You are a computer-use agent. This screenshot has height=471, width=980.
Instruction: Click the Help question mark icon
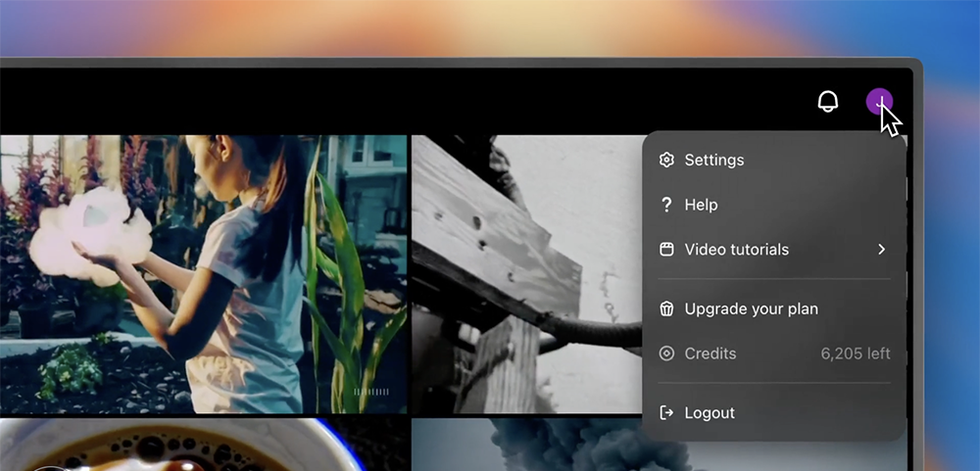(x=666, y=205)
